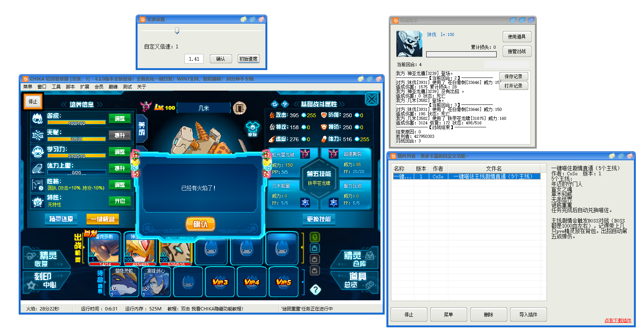Click the 性格 nature chart icon
This screenshot has width=644, height=334.
pyautogui.click(x=37, y=185)
